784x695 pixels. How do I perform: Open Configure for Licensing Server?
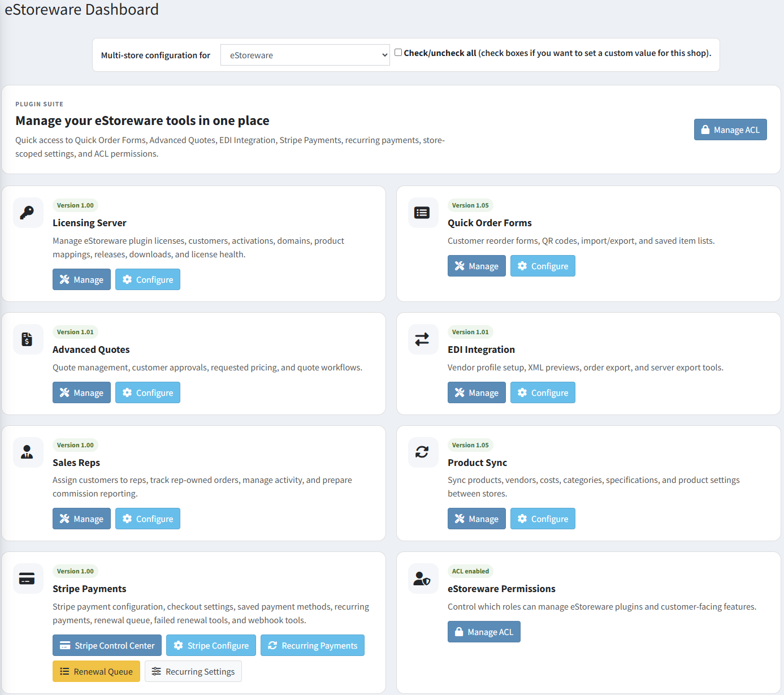[148, 279]
